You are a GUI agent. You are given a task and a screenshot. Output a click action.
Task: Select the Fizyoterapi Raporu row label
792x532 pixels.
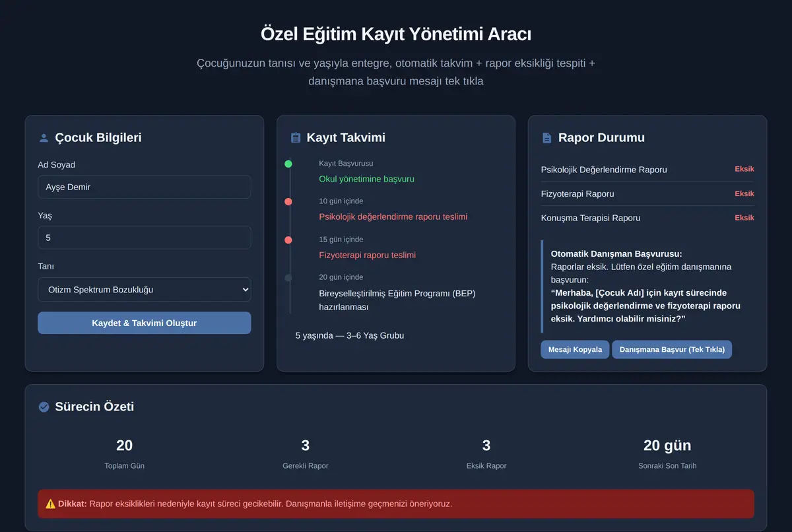pyautogui.click(x=577, y=194)
